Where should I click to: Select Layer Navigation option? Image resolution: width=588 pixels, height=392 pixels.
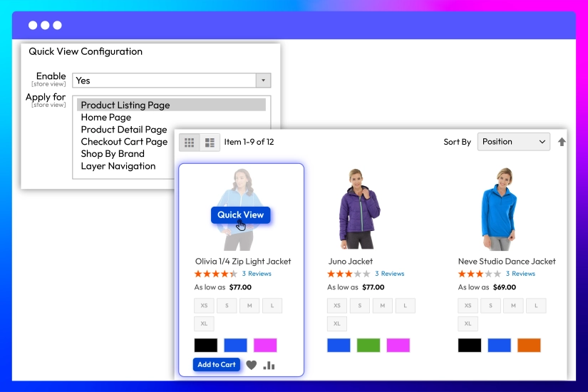click(x=118, y=166)
